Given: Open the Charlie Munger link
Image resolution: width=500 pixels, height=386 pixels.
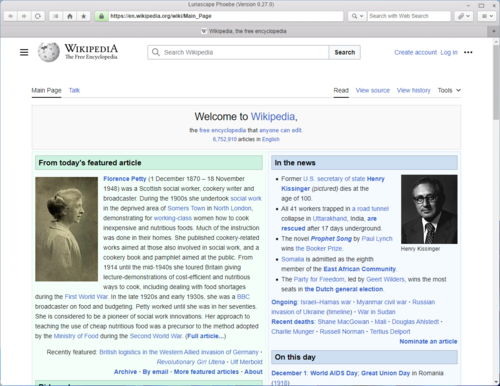Looking at the screenshot, I should (293, 331).
